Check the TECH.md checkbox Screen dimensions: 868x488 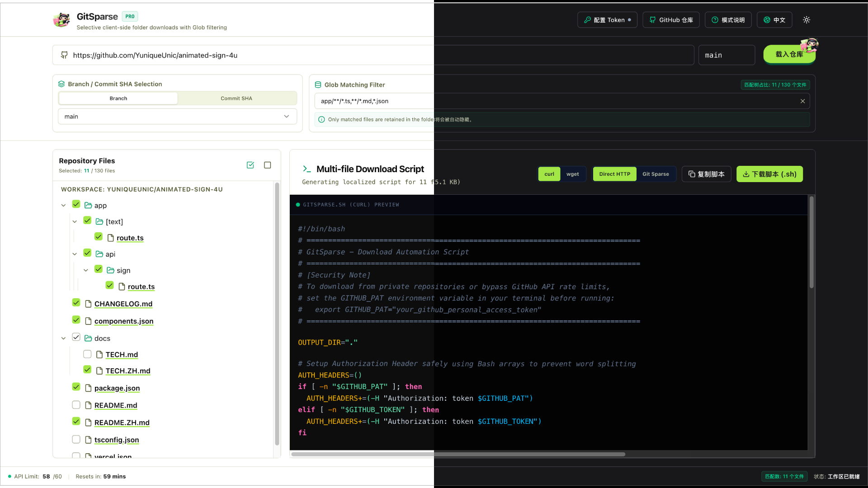pos(87,354)
